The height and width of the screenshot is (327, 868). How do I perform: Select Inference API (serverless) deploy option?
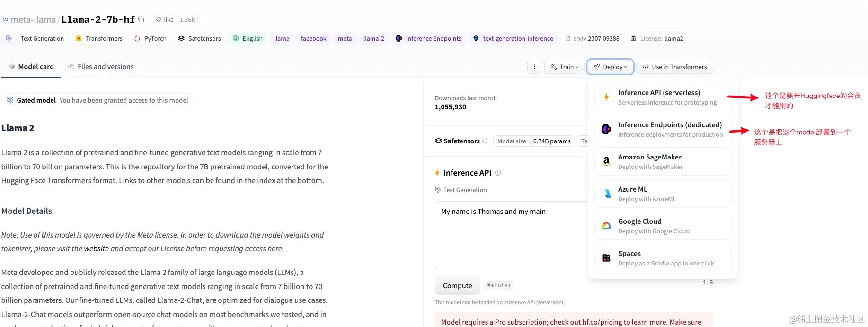pos(663,97)
